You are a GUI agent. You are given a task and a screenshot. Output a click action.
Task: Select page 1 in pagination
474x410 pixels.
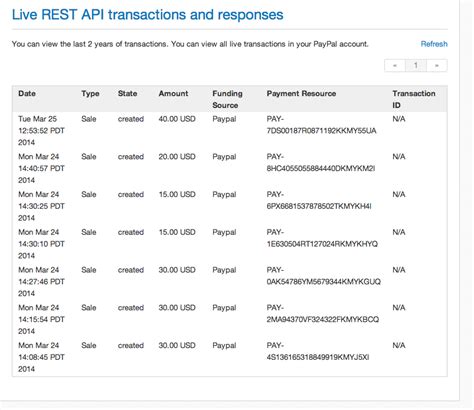(x=416, y=65)
